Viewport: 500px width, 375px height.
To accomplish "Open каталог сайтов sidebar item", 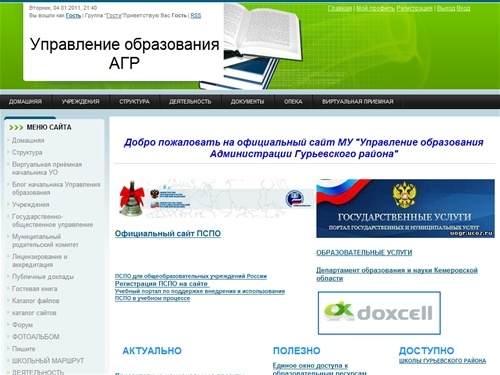I will tap(34, 313).
